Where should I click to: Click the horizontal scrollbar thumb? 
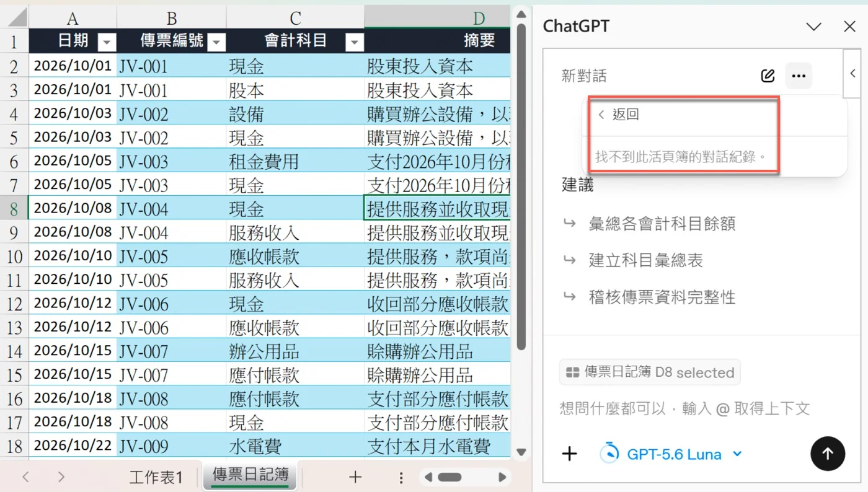pyautogui.click(x=449, y=477)
